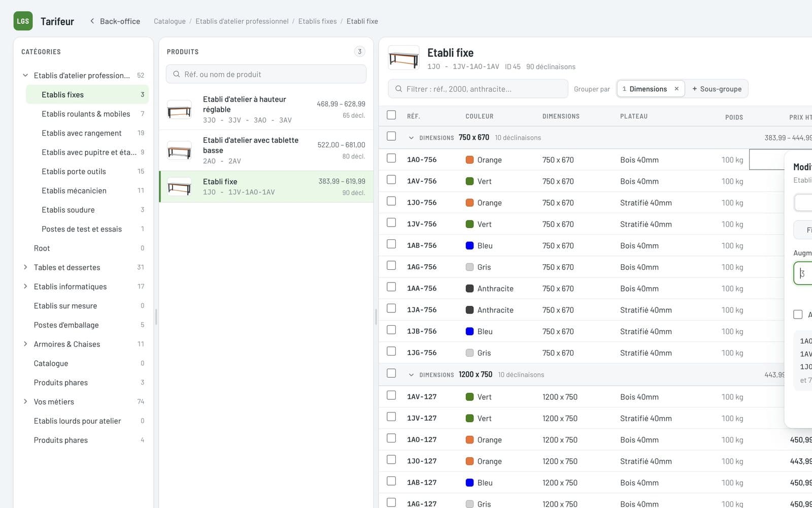Image resolution: width=812 pixels, height=508 pixels.
Task: Open Etabli d'atelier avec tablette basse thumbnail
Action: click(180, 151)
